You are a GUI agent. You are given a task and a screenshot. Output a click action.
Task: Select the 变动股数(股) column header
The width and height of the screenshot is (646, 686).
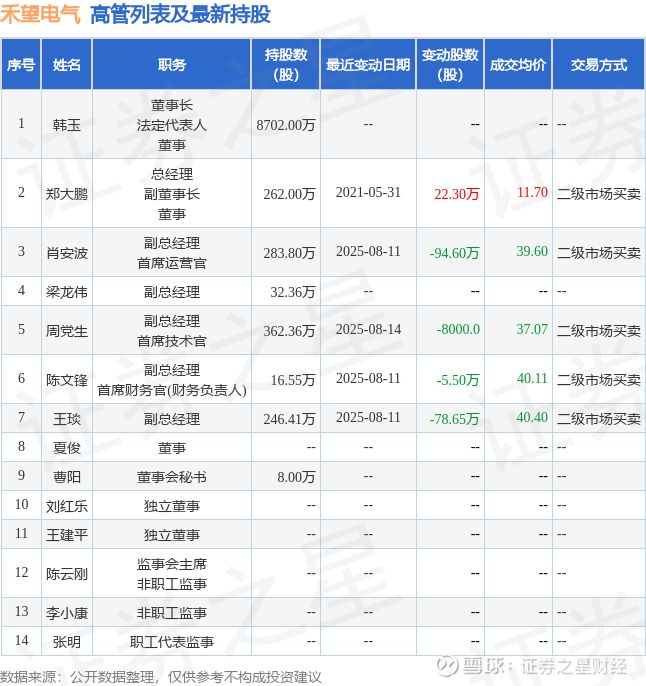450,65
